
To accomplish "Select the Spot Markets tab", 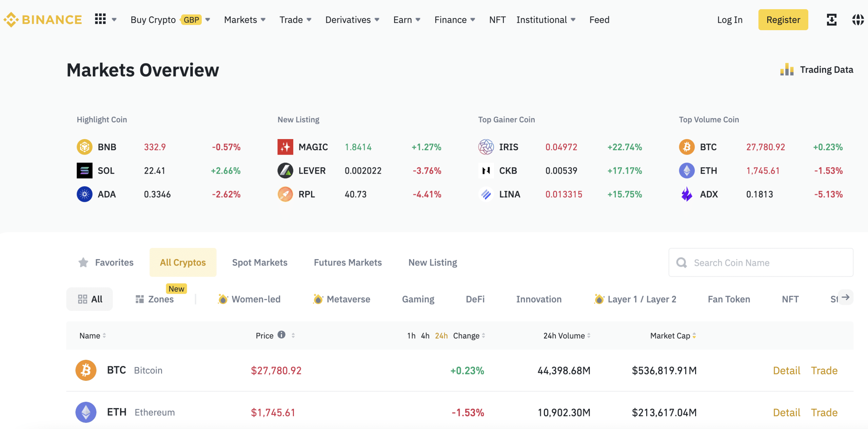I will point(260,262).
